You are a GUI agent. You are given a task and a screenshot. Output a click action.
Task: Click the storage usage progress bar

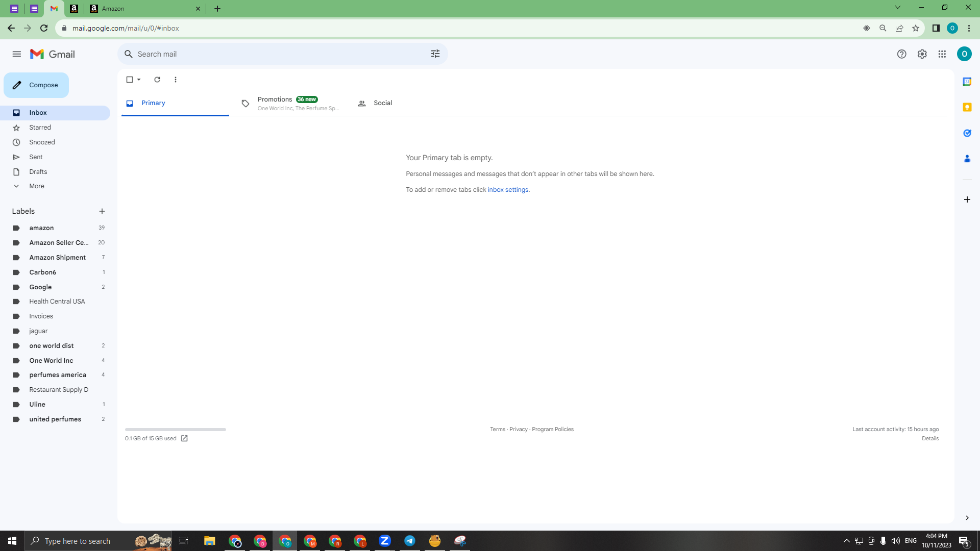[x=176, y=430]
